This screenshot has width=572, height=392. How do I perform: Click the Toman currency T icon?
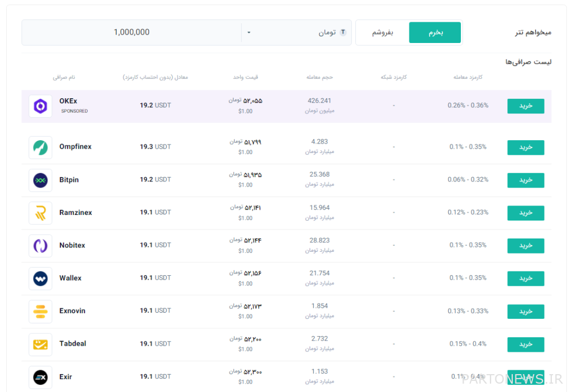(343, 32)
